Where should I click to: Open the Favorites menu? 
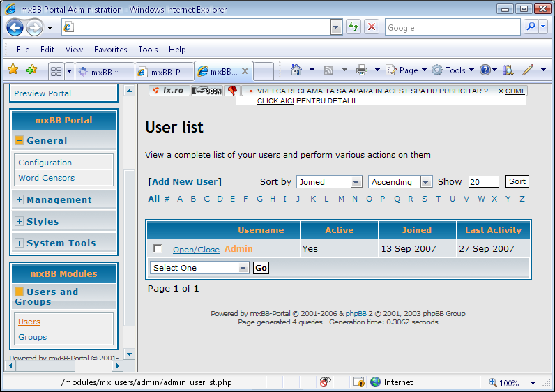(x=110, y=50)
